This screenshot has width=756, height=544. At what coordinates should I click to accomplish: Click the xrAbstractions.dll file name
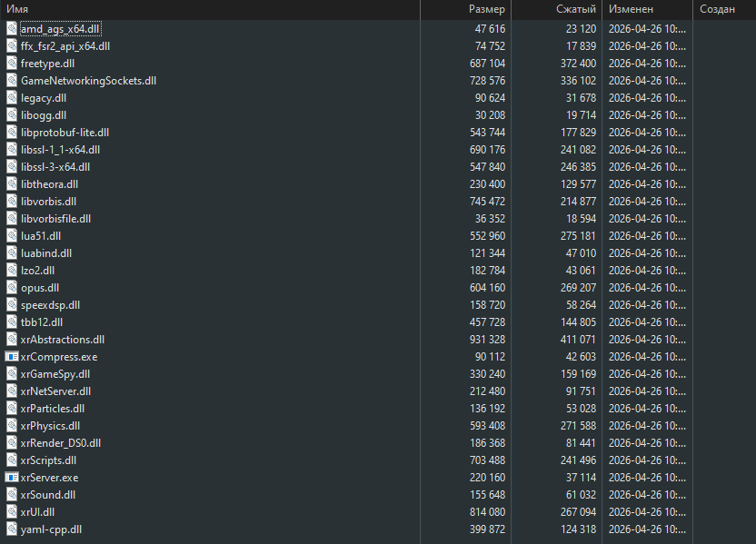click(x=63, y=340)
